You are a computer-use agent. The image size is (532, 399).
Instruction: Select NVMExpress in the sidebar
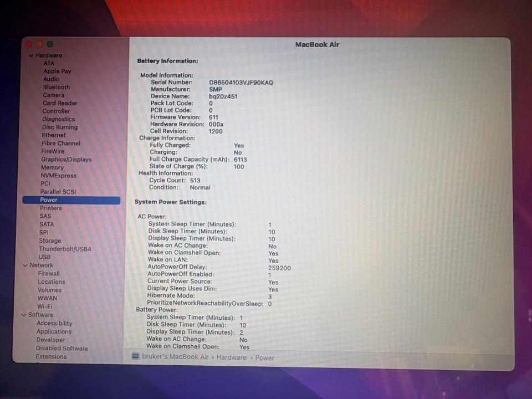click(x=58, y=176)
